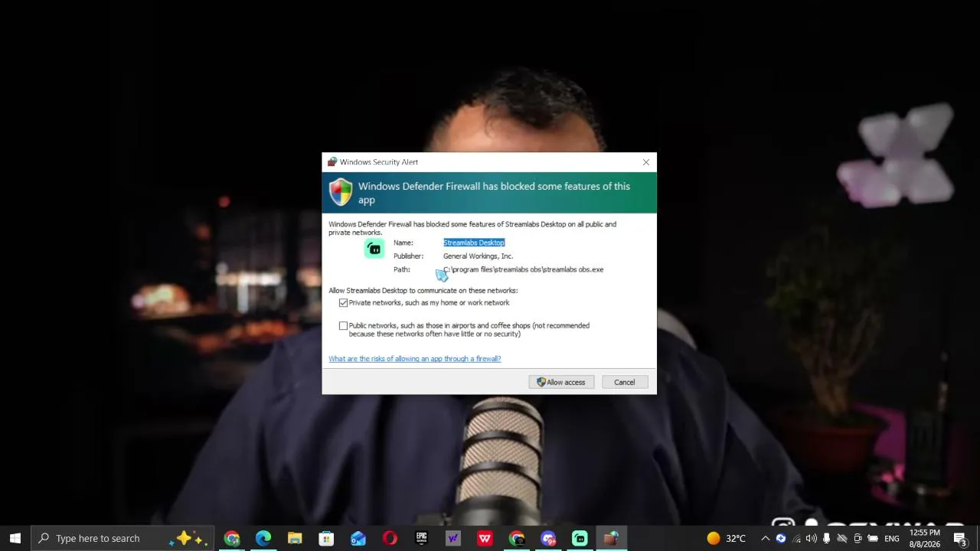Cancel the Windows Security Alert dialog
This screenshot has height=551, width=980.
point(624,382)
